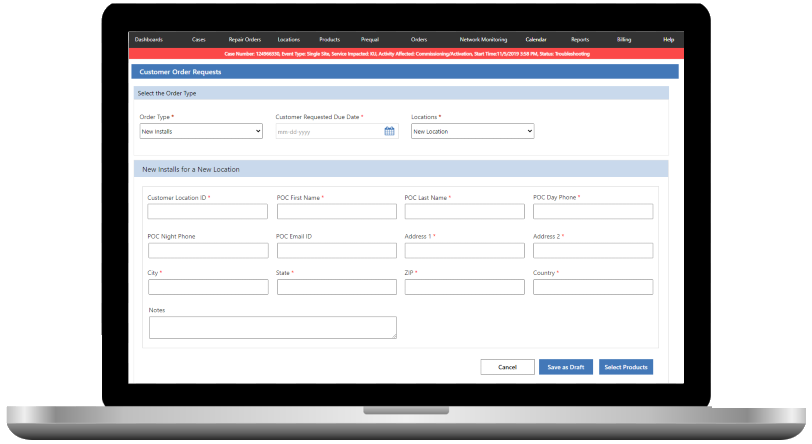Screen dimensions: 812x444
Task: Click the Customer Requested Due Date field
Action: [x=329, y=131]
